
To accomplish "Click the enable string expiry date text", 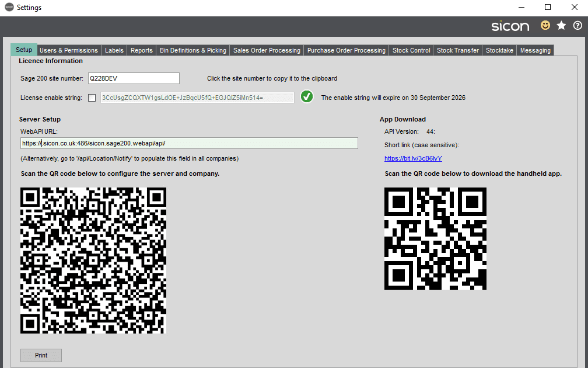I will coord(393,98).
